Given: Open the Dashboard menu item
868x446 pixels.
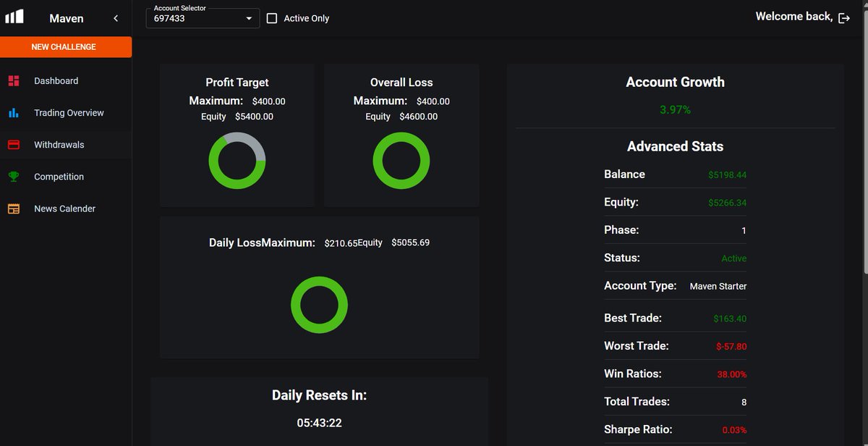Looking at the screenshot, I should (66, 81).
